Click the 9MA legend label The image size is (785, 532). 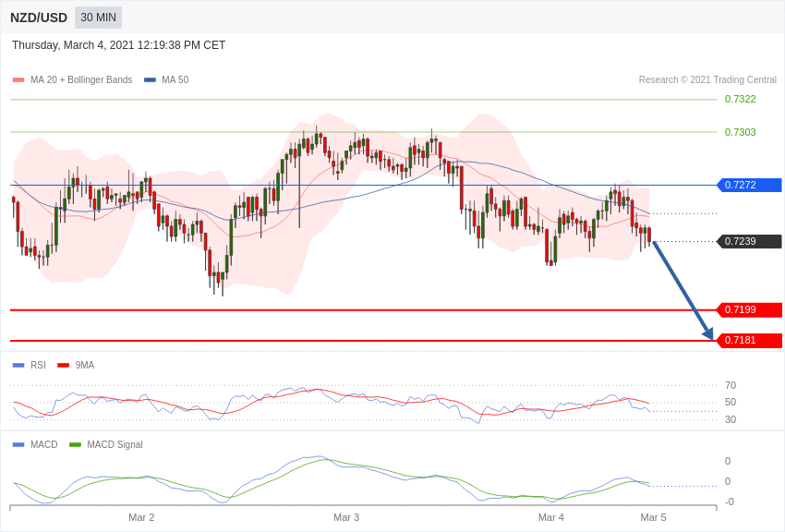[85, 366]
